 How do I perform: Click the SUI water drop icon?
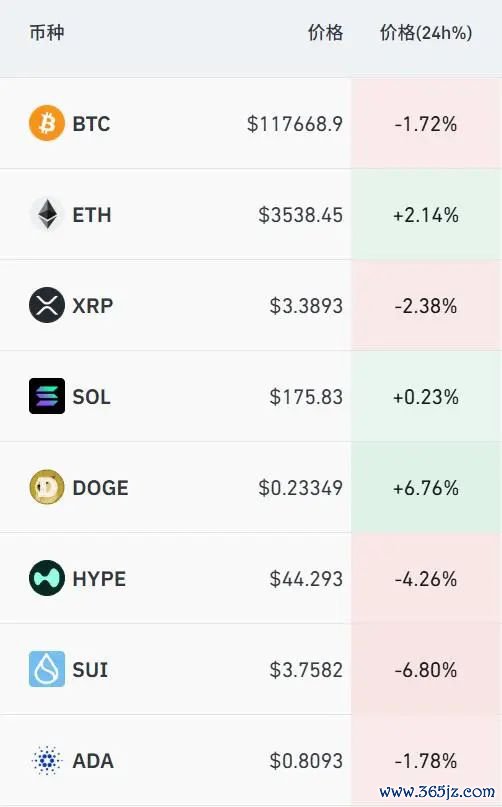(47, 669)
